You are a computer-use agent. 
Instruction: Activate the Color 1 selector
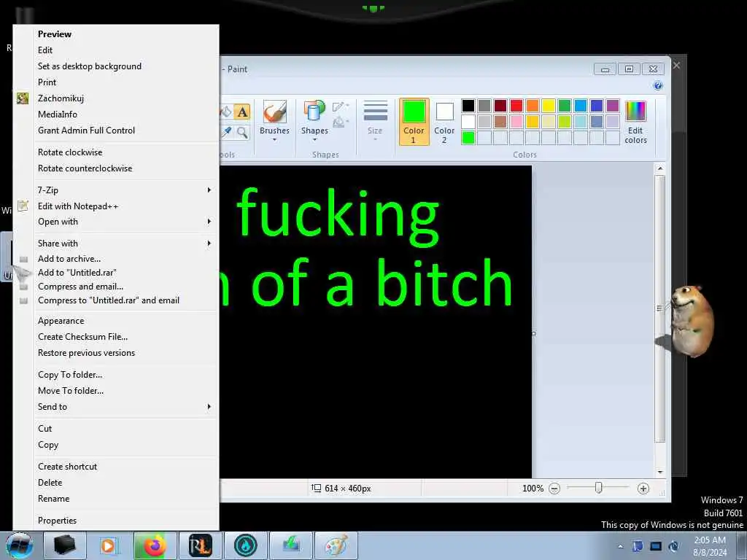tap(414, 122)
